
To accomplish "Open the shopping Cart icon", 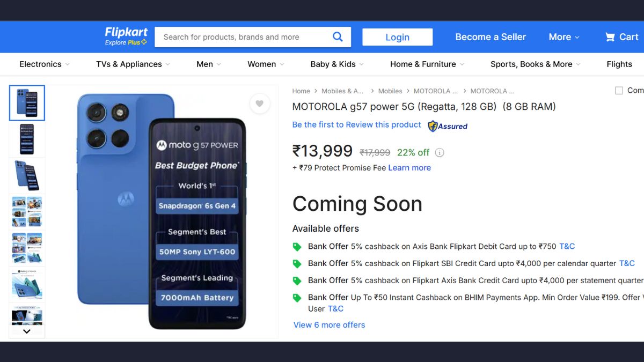I will click(610, 37).
